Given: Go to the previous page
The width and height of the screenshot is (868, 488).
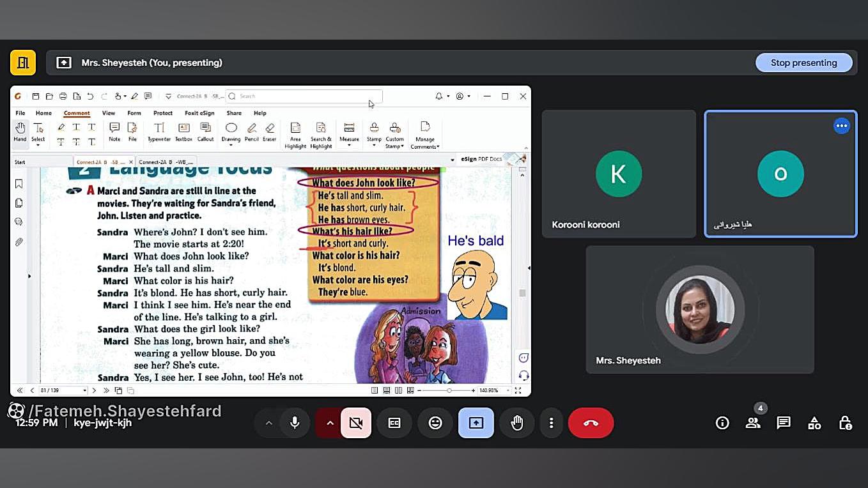Looking at the screenshot, I should pyautogui.click(x=32, y=390).
